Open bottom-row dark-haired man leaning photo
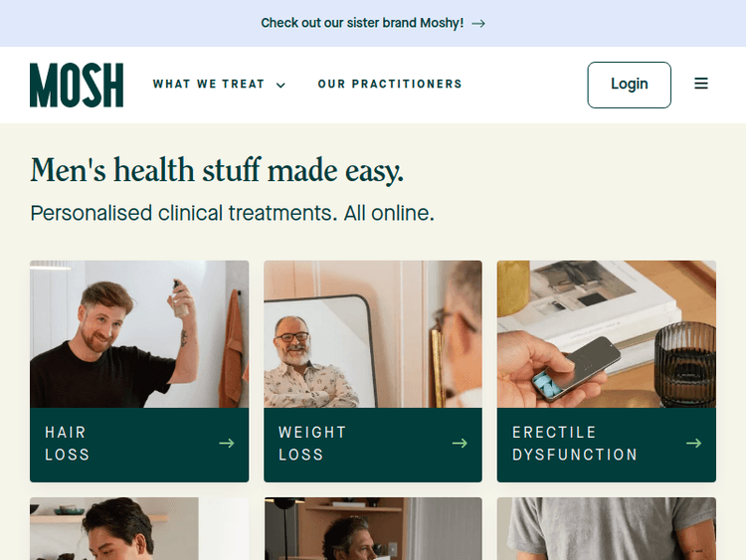The width and height of the screenshot is (746, 560). [x=139, y=528]
